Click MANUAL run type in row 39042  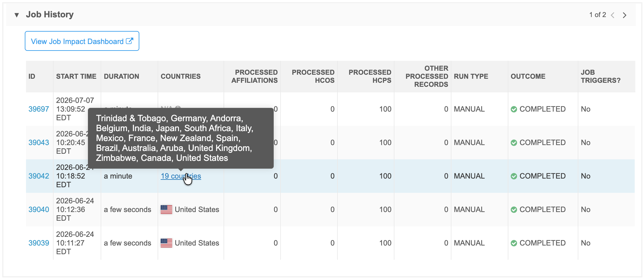pos(469,176)
